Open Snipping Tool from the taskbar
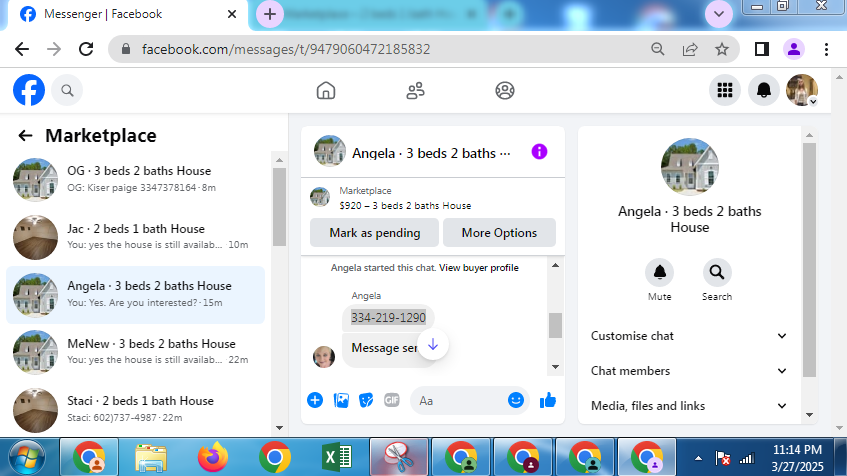 tap(399, 458)
